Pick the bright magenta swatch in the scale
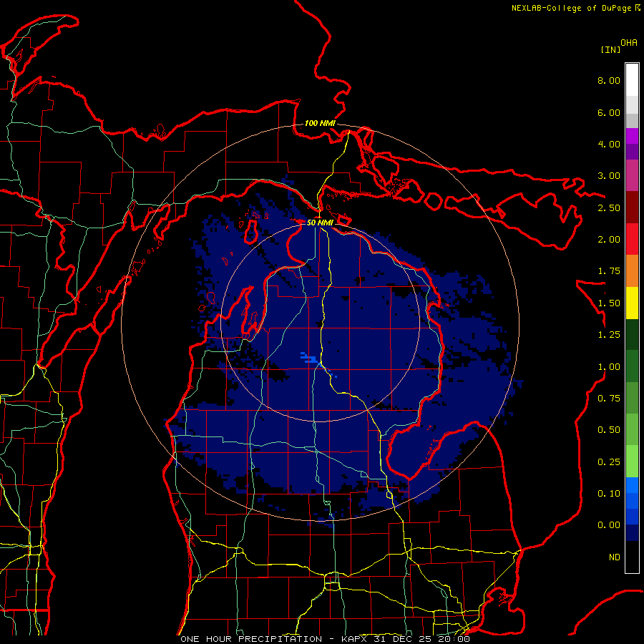Screen dimensions: 644x644 pos(632,136)
